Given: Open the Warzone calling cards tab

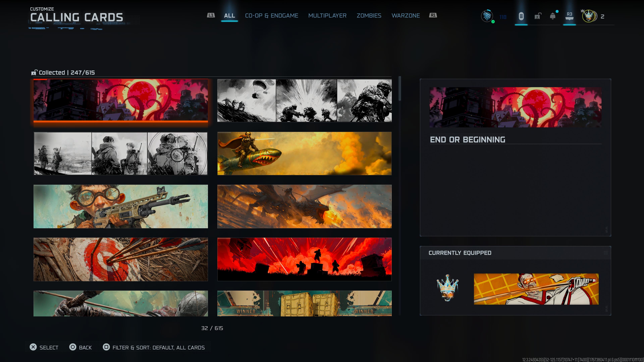Looking at the screenshot, I should coord(406,15).
